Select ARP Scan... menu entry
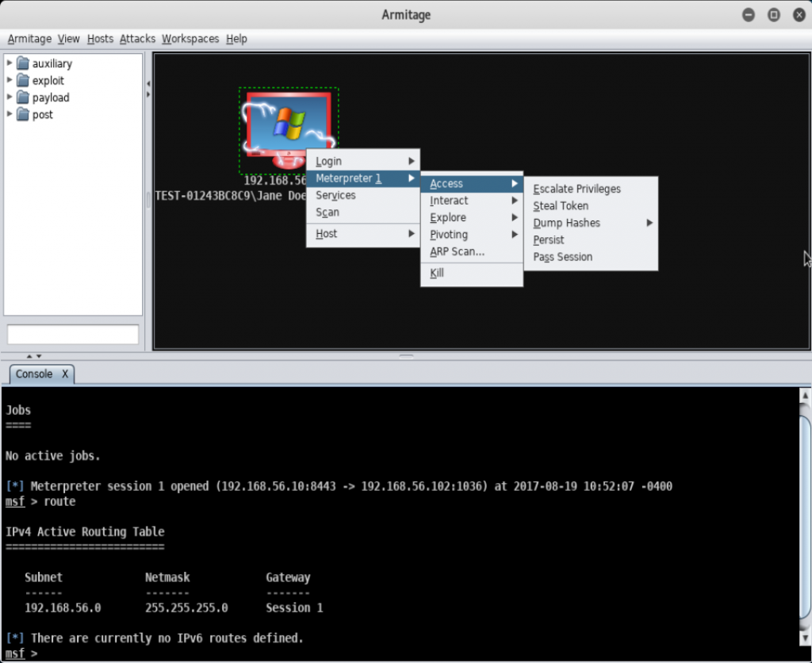812x663 pixels. pyautogui.click(x=471, y=251)
